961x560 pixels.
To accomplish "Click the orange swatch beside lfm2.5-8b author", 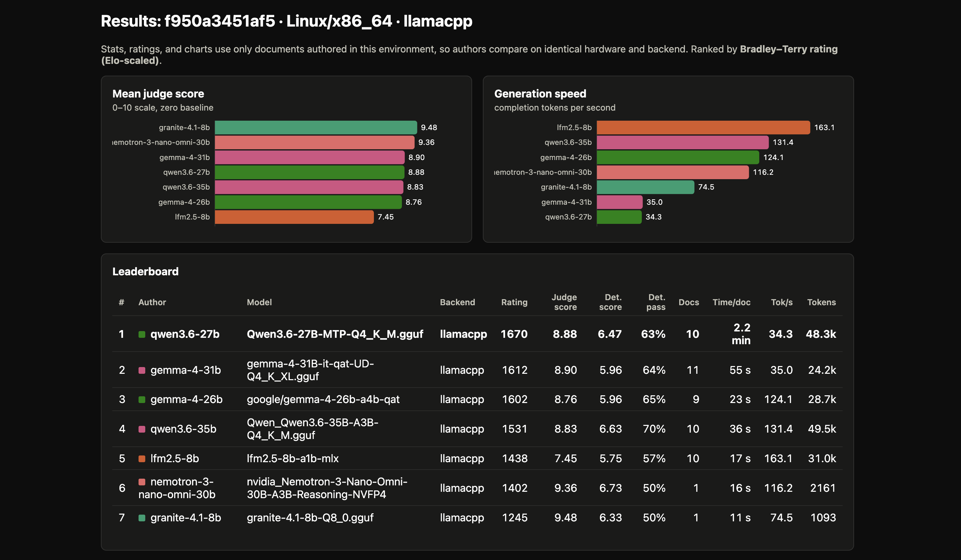I will pos(142,458).
